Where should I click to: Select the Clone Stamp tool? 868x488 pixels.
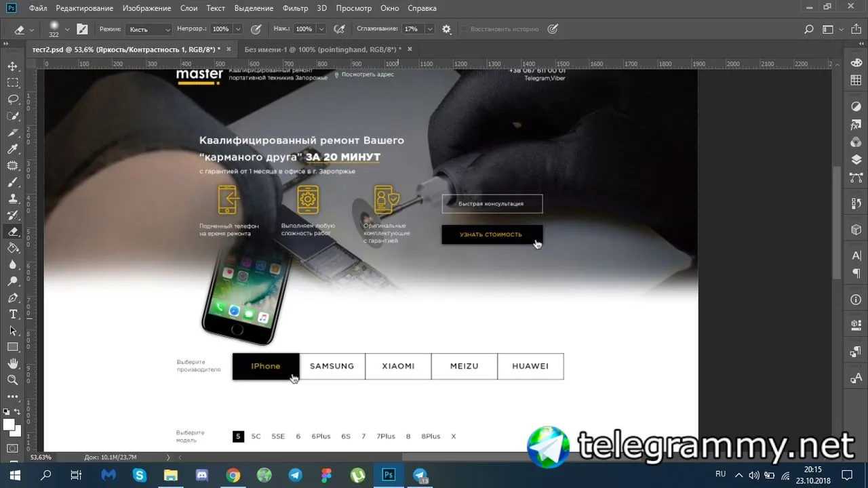click(x=13, y=199)
